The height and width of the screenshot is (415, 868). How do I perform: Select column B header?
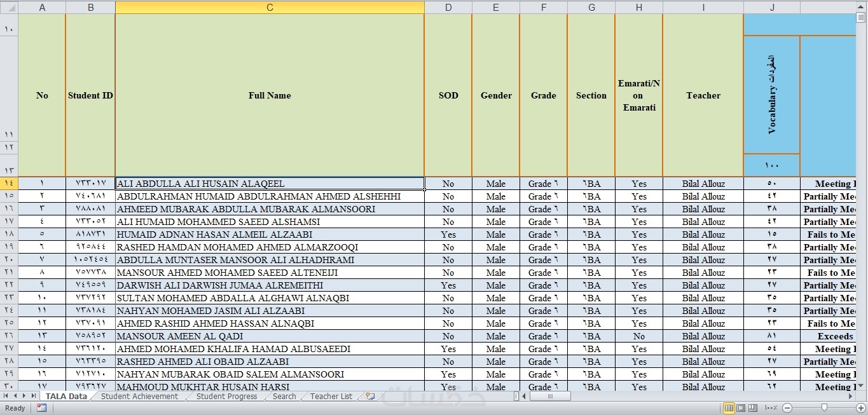pos(90,7)
